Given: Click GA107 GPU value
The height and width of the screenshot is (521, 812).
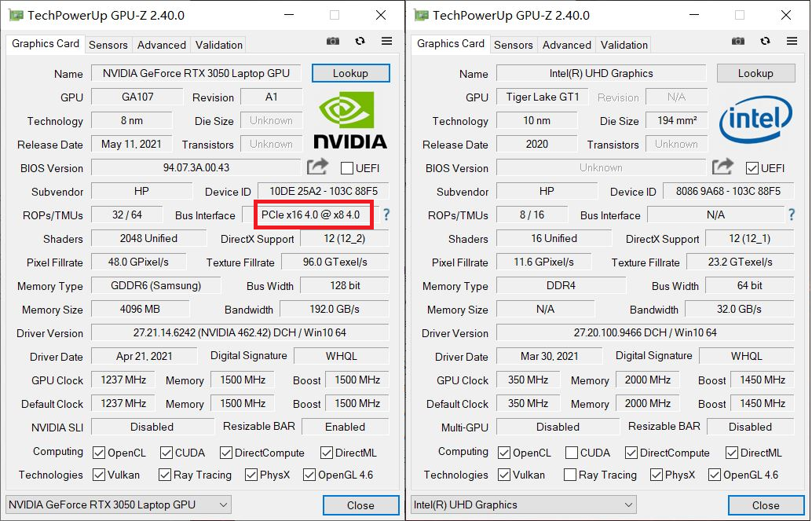Looking at the screenshot, I should (137, 97).
